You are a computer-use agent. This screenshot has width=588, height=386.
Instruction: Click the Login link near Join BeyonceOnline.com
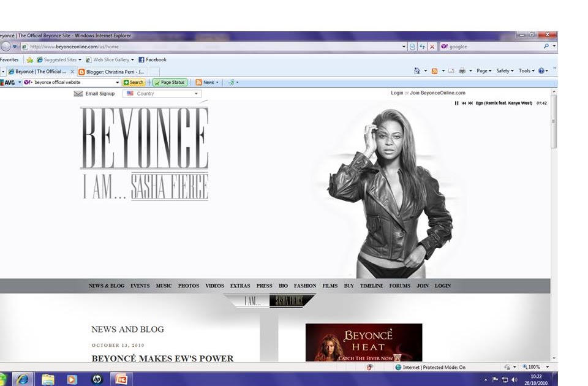[397, 93]
